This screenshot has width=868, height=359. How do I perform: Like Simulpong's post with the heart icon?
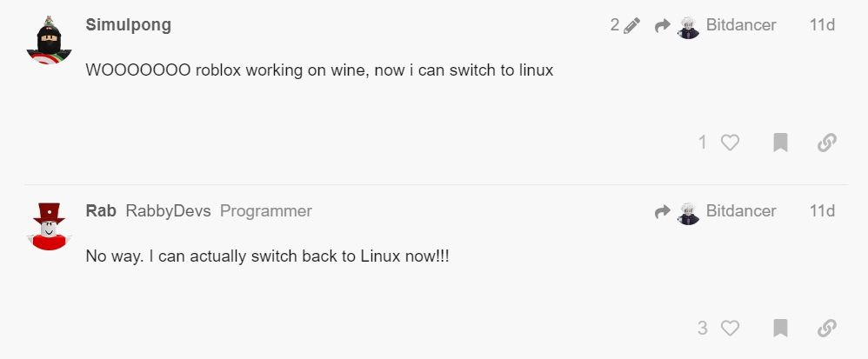(x=730, y=143)
